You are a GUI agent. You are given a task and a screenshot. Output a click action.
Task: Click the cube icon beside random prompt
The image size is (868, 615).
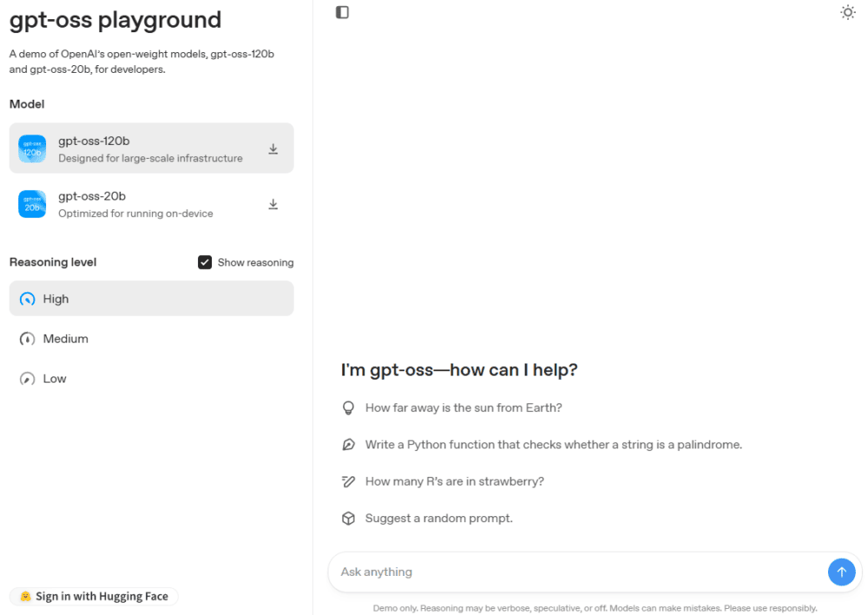[348, 518]
